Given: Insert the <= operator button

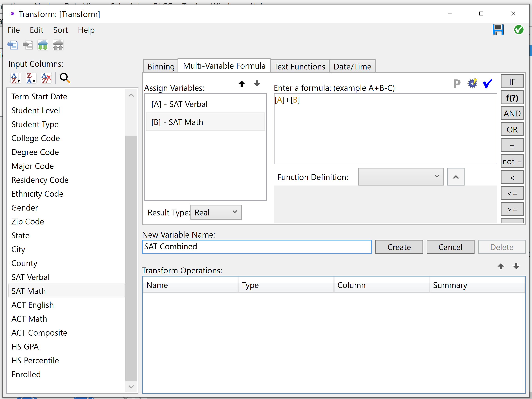Looking at the screenshot, I should (x=512, y=193).
